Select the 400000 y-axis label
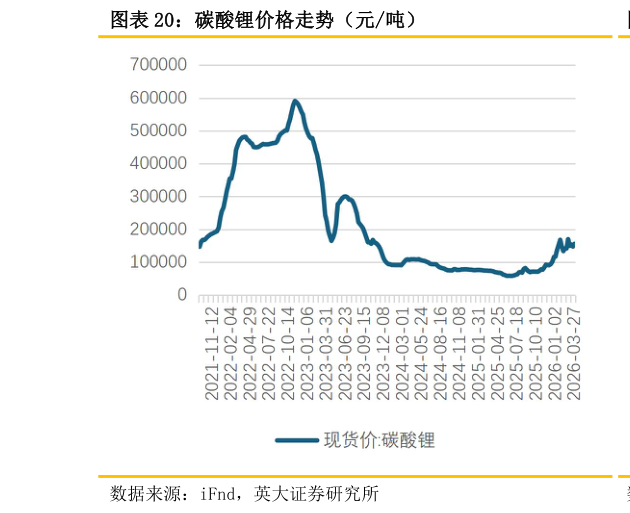 click(x=159, y=164)
